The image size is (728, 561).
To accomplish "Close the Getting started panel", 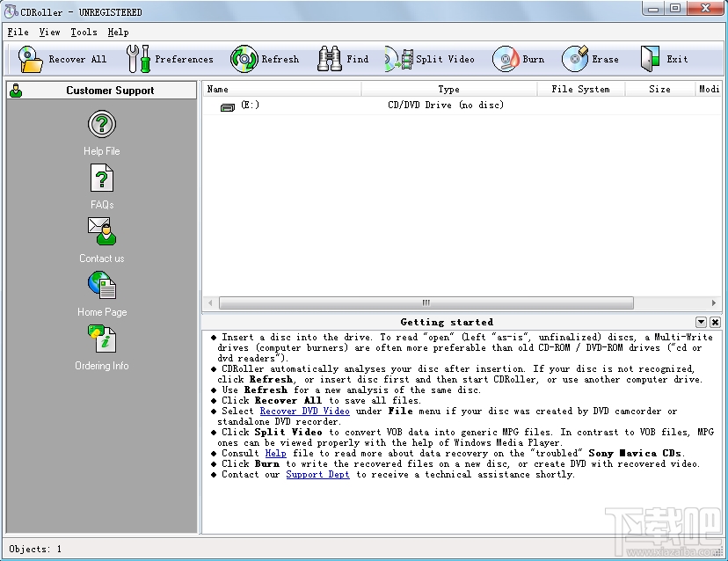I will 715,323.
